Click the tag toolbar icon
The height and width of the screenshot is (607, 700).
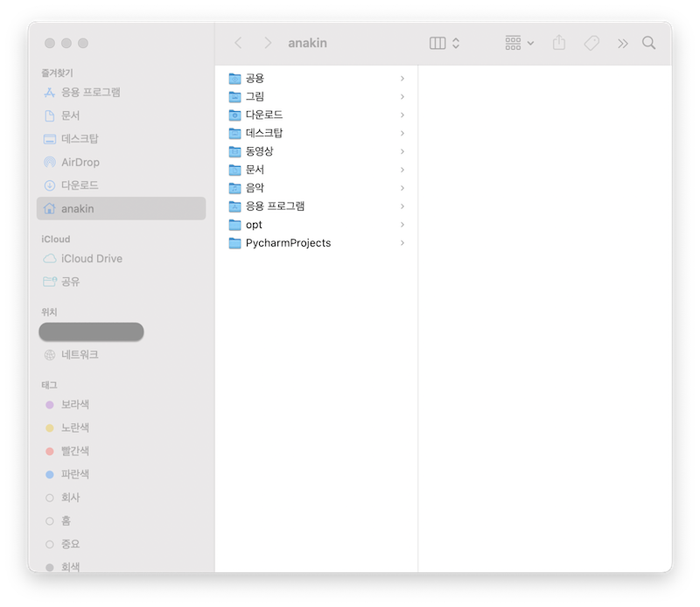pyautogui.click(x=591, y=43)
